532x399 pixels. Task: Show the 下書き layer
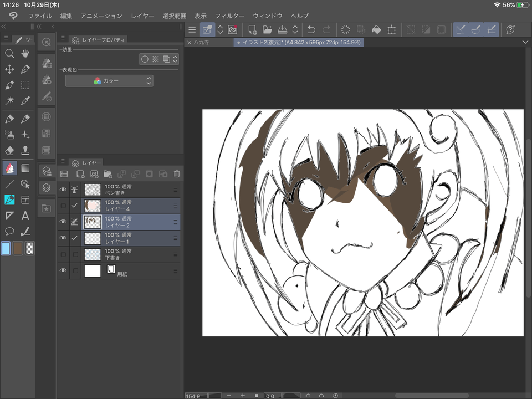click(63, 254)
